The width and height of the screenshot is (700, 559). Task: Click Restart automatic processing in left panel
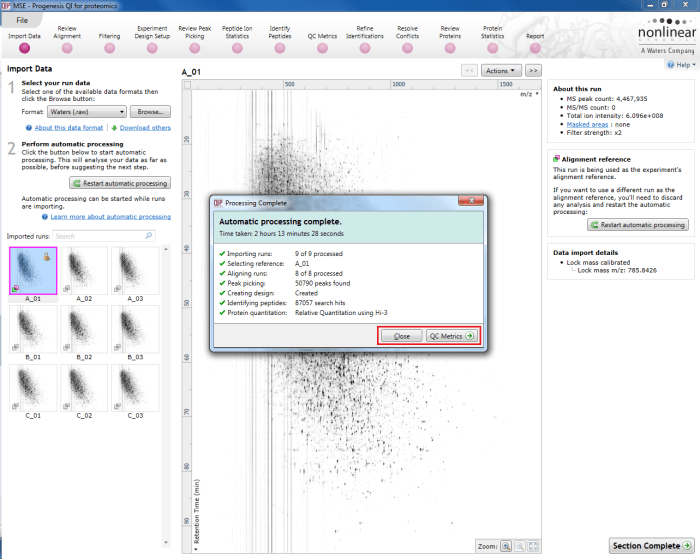120,183
